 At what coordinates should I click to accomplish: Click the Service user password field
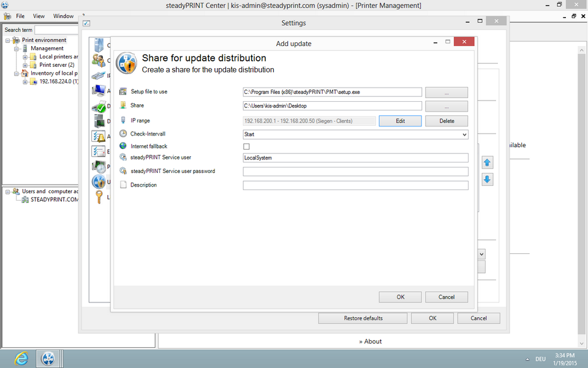355,172
